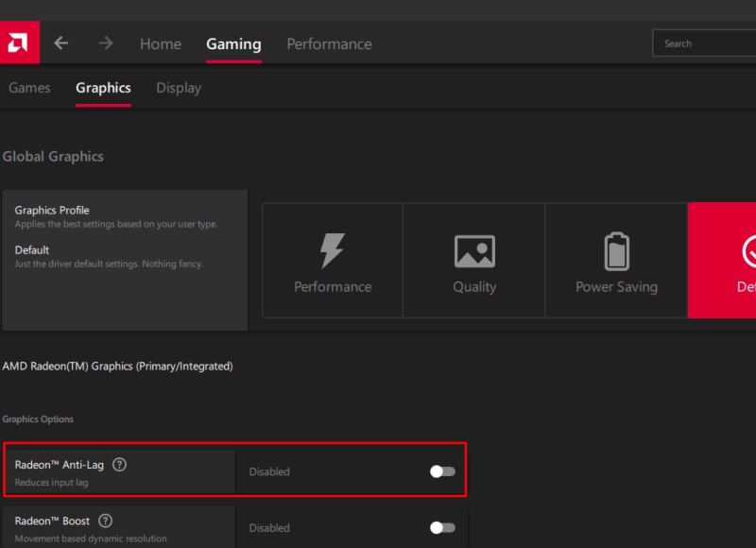The width and height of the screenshot is (756, 548).
Task: Click into the Search field
Action: [704, 43]
